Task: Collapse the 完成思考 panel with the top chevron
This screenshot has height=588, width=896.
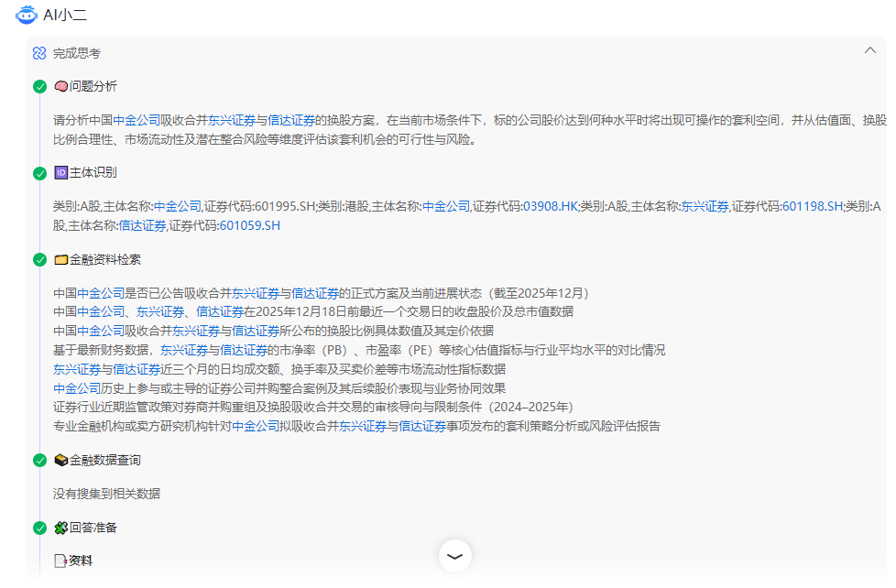Action: [869, 50]
